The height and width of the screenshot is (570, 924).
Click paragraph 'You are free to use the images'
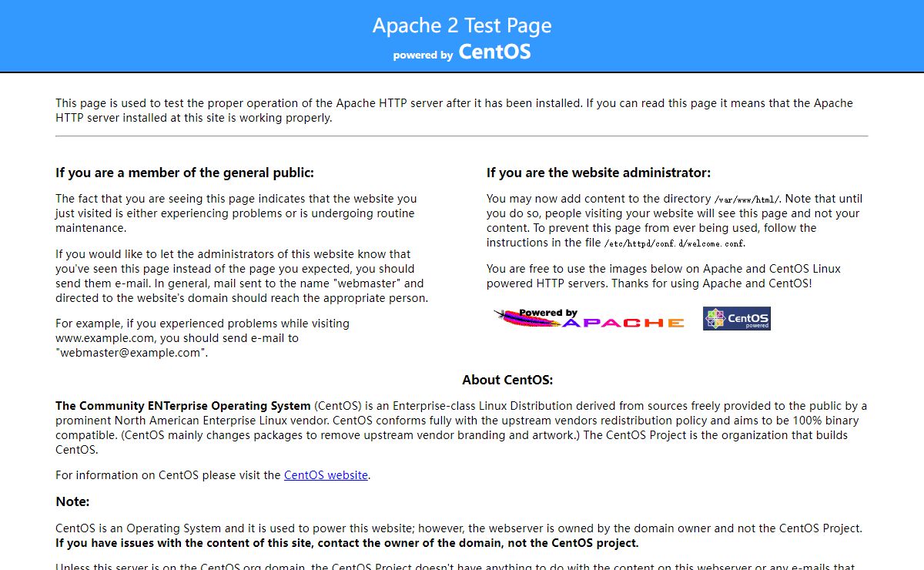[x=664, y=276]
